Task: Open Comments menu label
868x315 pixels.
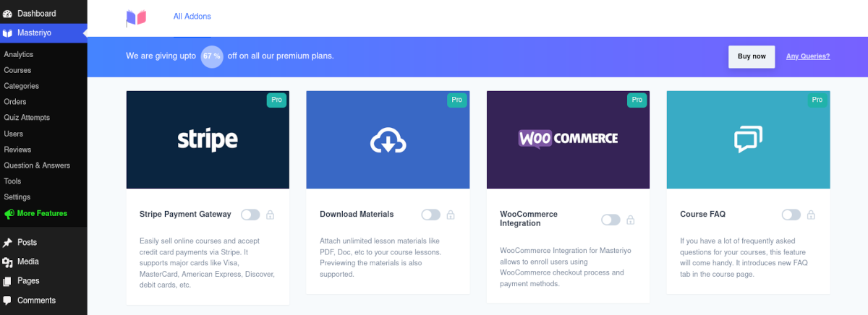Action: pyautogui.click(x=36, y=301)
